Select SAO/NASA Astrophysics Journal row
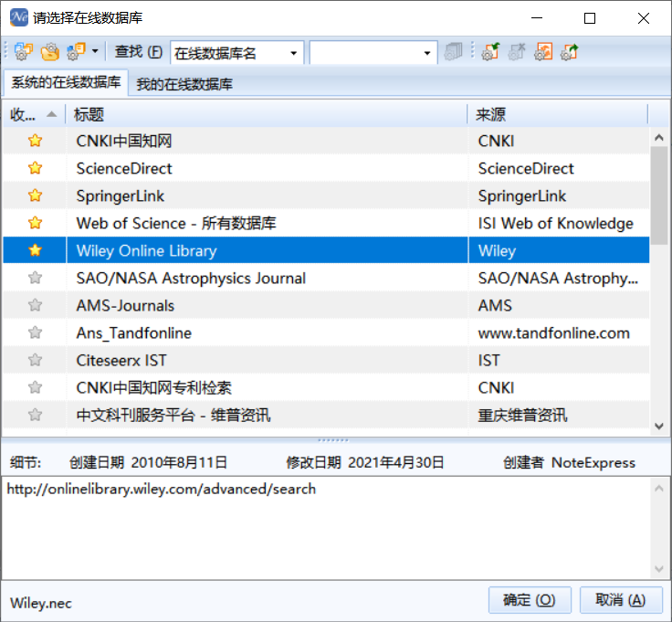The width and height of the screenshot is (672, 622). coord(326,278)
